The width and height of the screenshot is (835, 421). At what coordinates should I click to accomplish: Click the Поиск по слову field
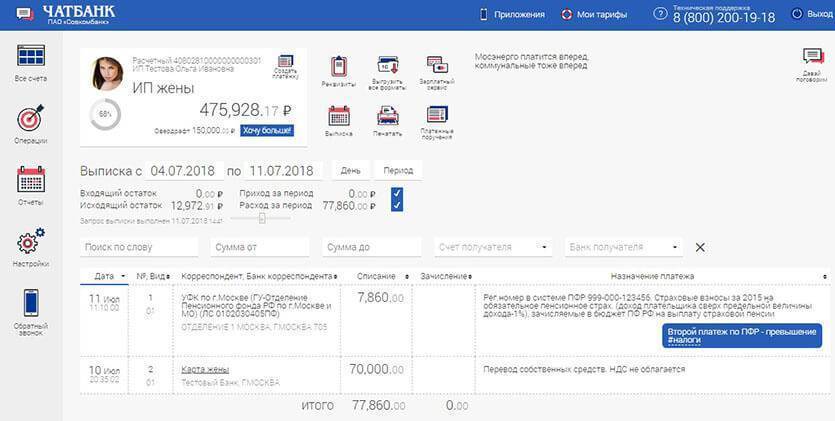pos(139,247)
